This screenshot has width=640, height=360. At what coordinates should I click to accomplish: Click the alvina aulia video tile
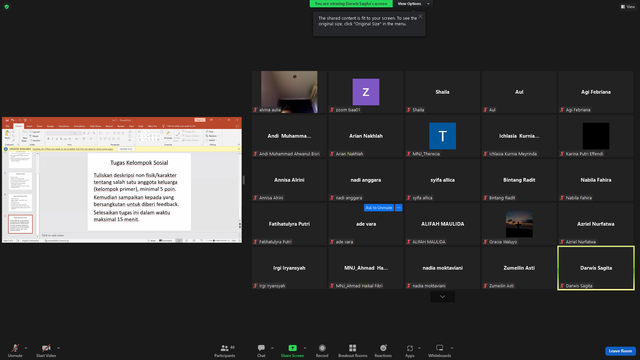coord(289,92)
